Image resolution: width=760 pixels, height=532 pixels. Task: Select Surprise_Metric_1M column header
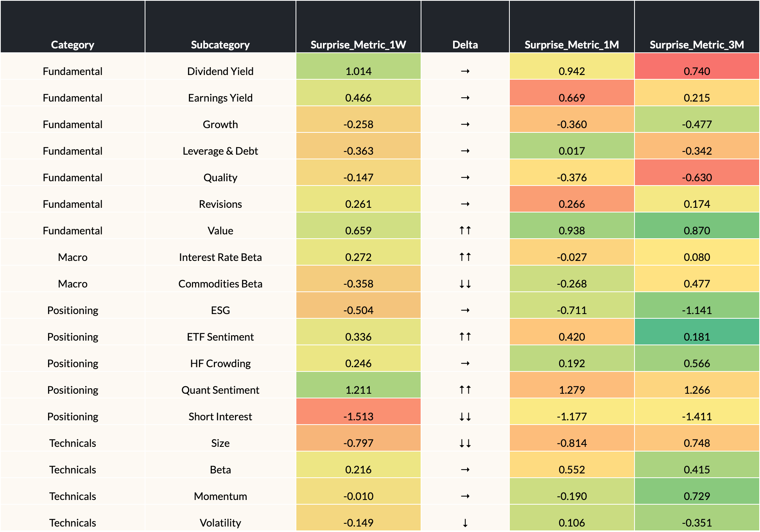(572, 45)
